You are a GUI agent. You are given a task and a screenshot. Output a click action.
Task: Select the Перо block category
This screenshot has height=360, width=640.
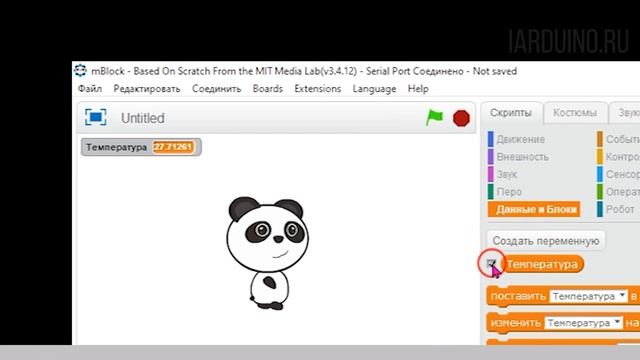[505, 192]
